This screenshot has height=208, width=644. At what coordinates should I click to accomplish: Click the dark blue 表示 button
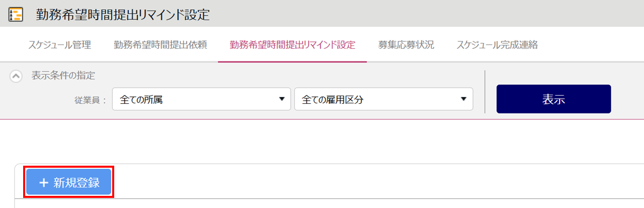pos(553,99)
